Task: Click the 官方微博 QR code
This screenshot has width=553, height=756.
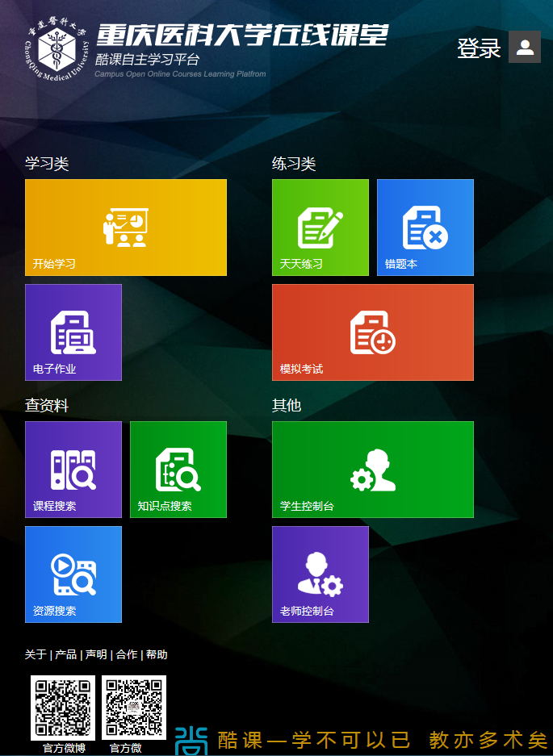Action: click(x=63, y=708)
